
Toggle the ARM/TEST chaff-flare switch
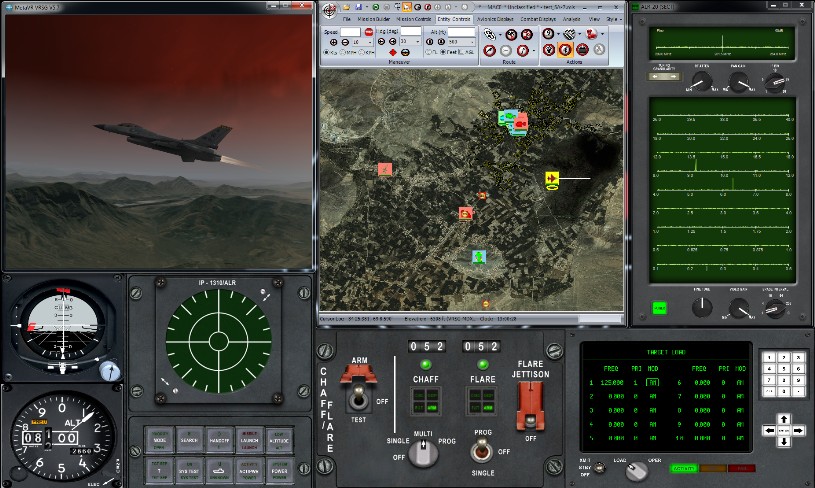(358, 399)
